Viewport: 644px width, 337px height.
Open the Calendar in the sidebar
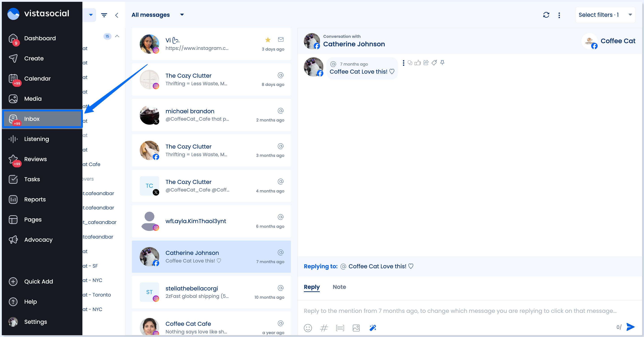(x=42, y=79)
